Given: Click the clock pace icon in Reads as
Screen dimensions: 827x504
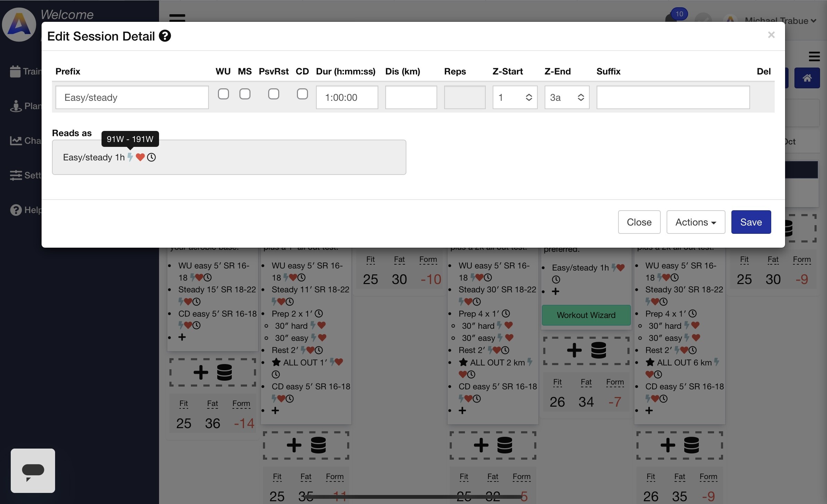Looking at the screenshot, I should click(151, 157).
